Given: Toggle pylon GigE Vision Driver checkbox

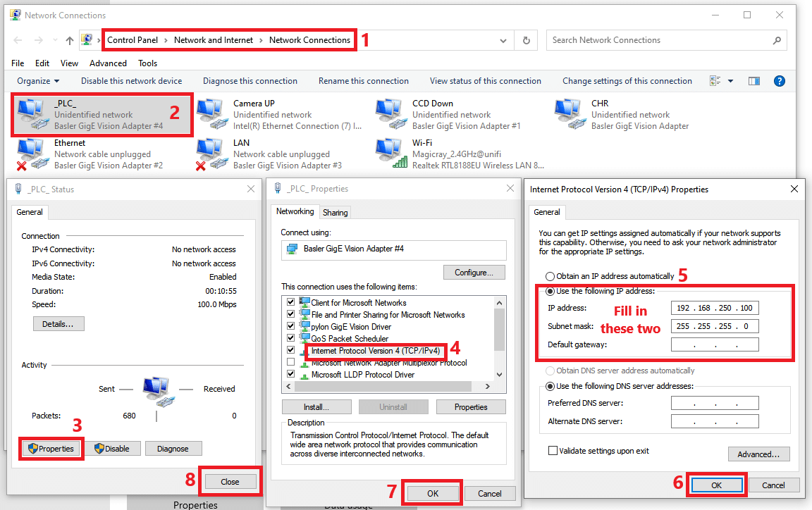Looking at the screenshot, I should (290, 325).
